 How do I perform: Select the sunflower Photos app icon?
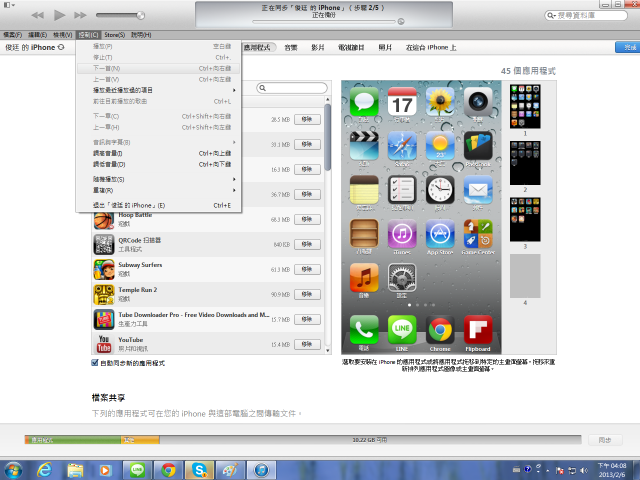[440, 101]
